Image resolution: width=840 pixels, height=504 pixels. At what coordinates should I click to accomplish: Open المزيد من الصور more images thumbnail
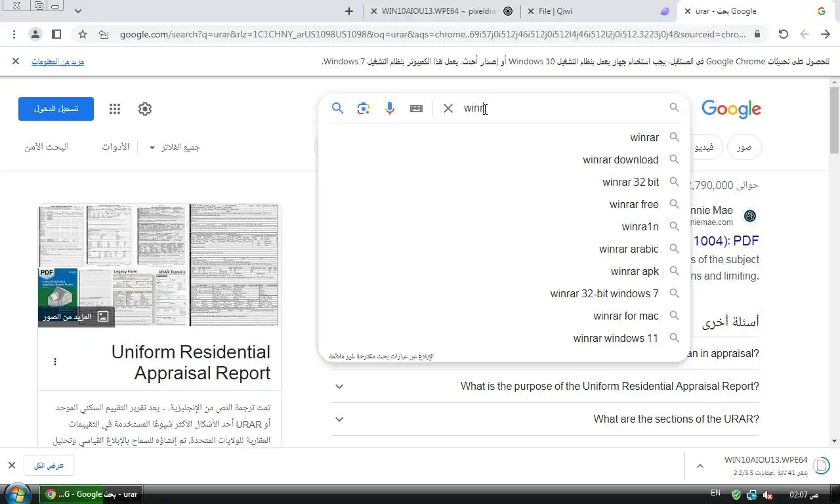point(76,316)
